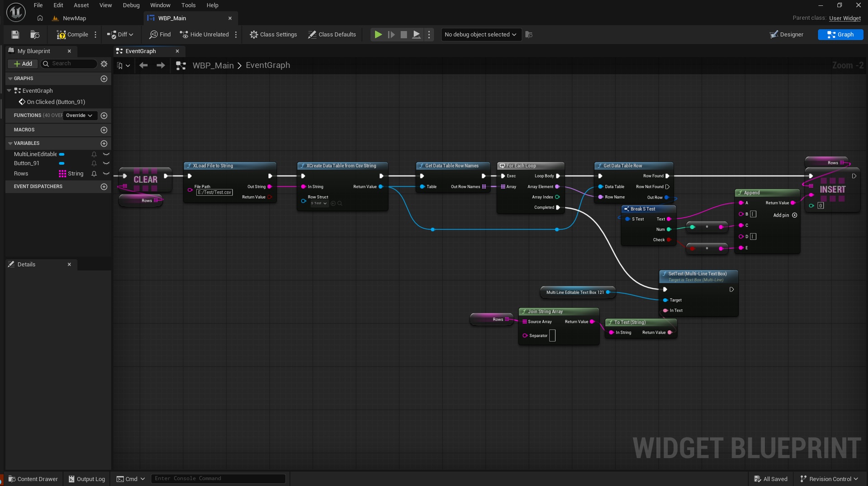Open the Output Log
Viewport: 868px width, 486px height.
(x=86, y=479)
